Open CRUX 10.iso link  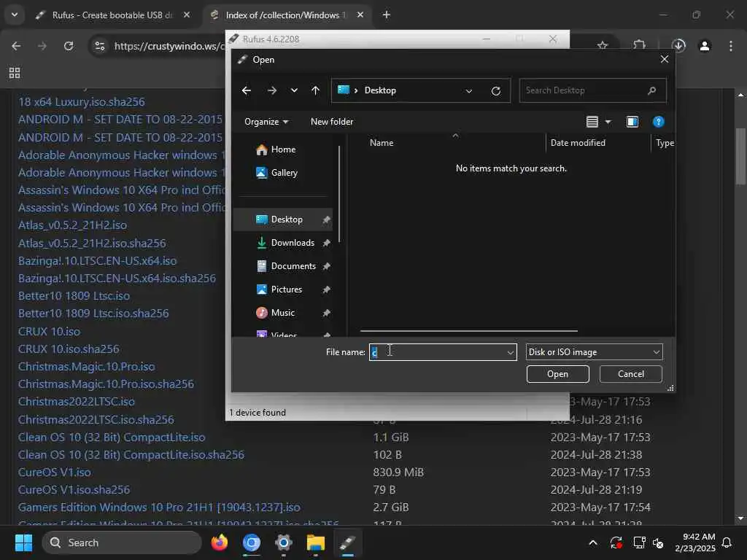click(x=49, y=332)
